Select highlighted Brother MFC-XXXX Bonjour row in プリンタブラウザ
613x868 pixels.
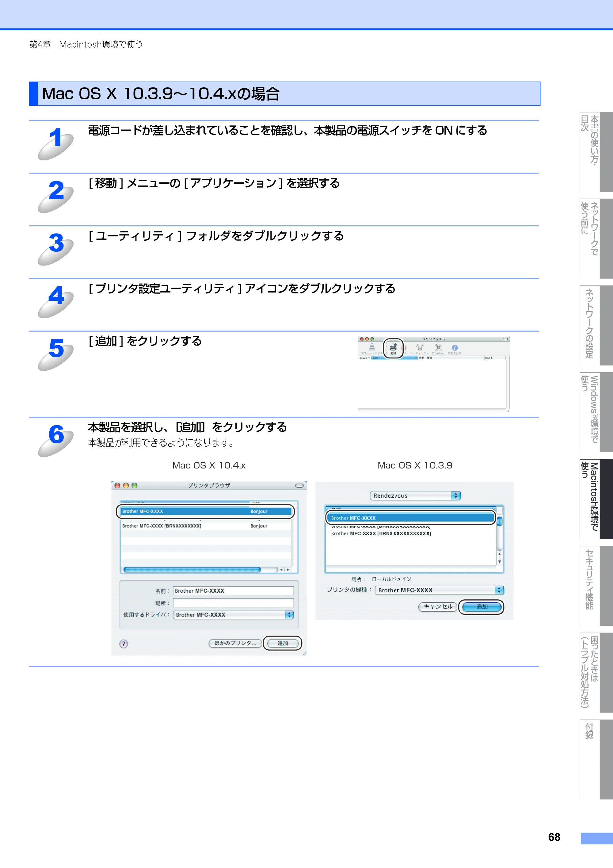206,511
